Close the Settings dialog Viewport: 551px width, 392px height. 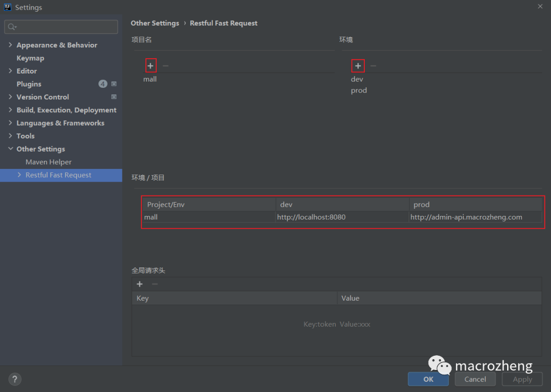[x=540, y=6]
